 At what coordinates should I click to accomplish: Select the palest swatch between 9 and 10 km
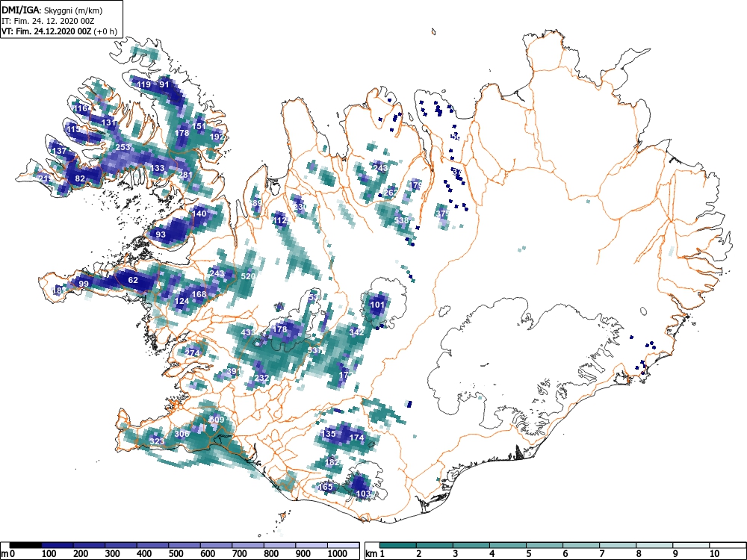tap(691, 545)
